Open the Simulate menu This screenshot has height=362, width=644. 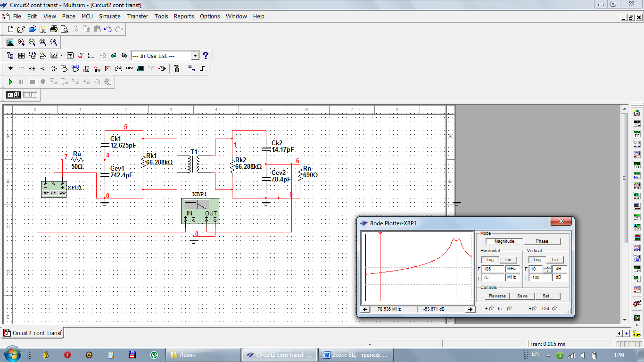[109, 16]
